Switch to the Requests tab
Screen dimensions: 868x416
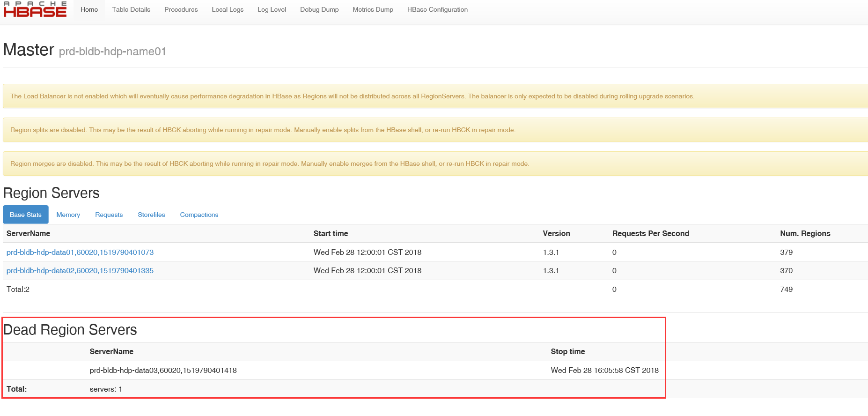(109, 215)
